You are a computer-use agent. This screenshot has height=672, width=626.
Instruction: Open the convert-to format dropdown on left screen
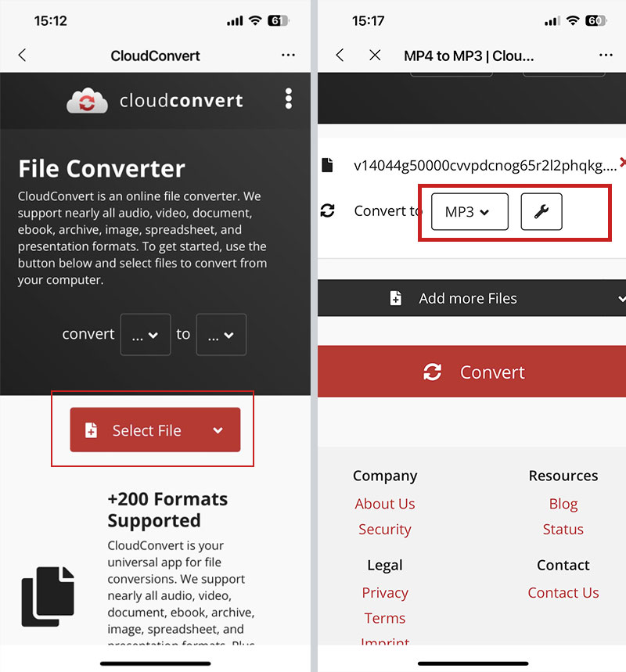coord(221,335)
